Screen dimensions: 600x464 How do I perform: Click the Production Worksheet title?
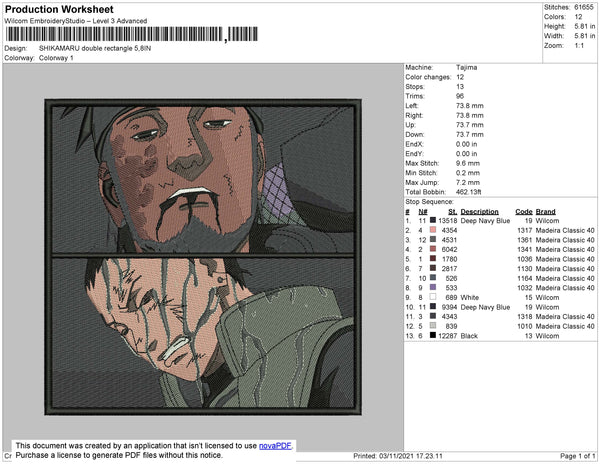click(x=59, y=9)
